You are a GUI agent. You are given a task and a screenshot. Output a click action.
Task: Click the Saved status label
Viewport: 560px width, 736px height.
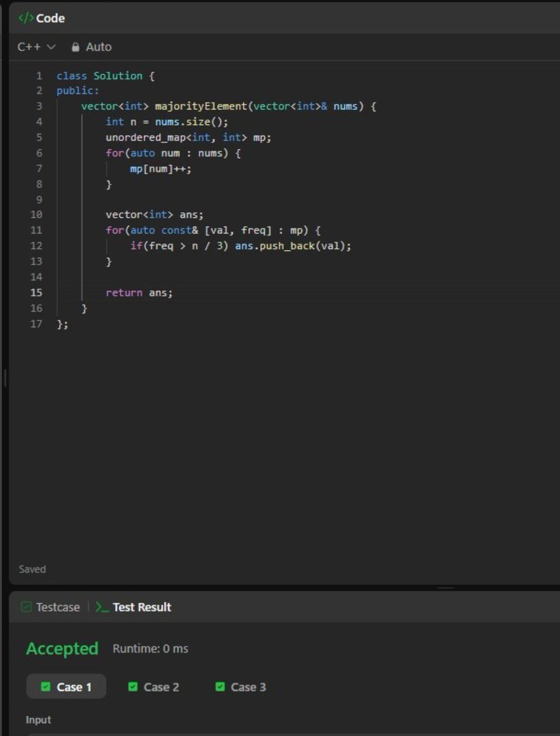point(32,569)
